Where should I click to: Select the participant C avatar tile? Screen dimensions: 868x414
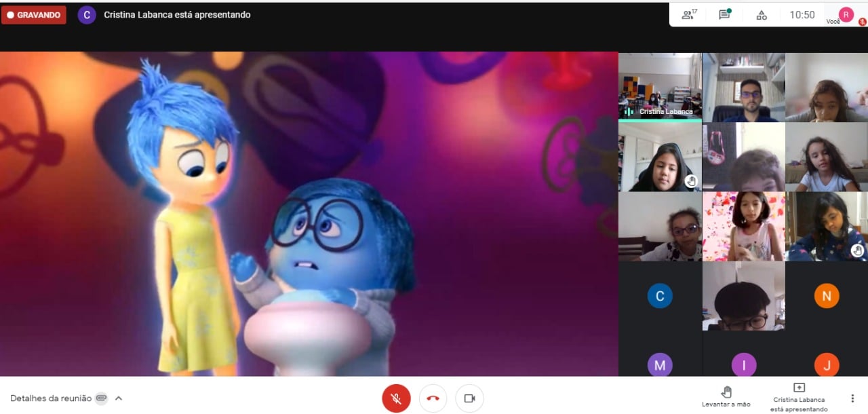tap(660, 296)
